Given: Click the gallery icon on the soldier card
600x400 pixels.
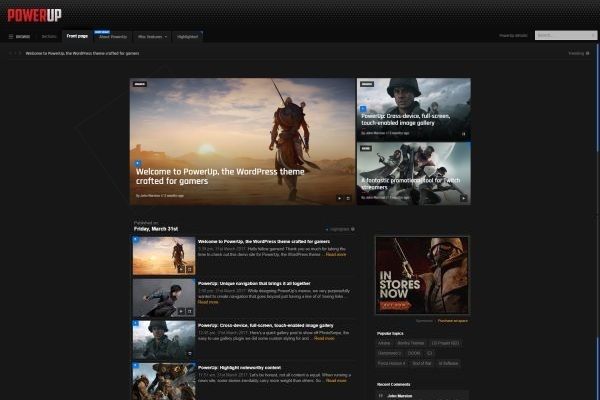Looking at the screenshot, I should [x=463, y=134].
